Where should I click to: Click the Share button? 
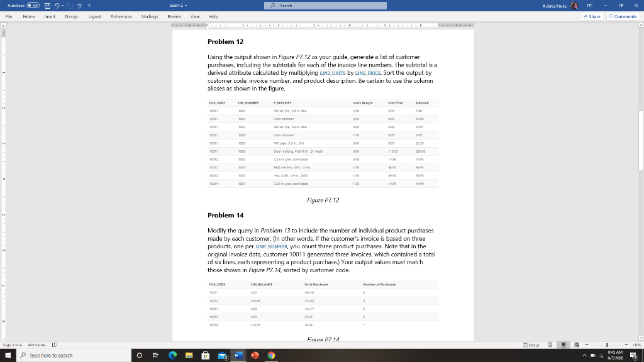click(x=591, y=17)
